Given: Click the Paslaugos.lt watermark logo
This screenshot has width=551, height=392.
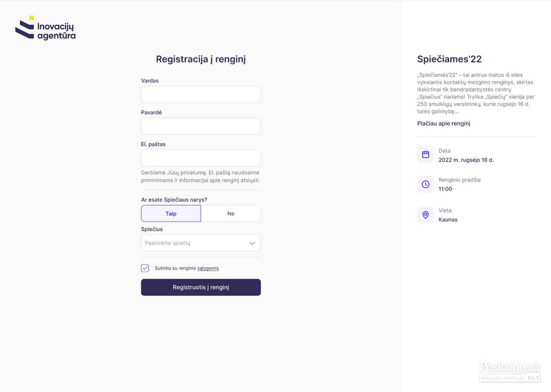Looking at the screenshot, I should pyautogui.click(x=510, y=372).
